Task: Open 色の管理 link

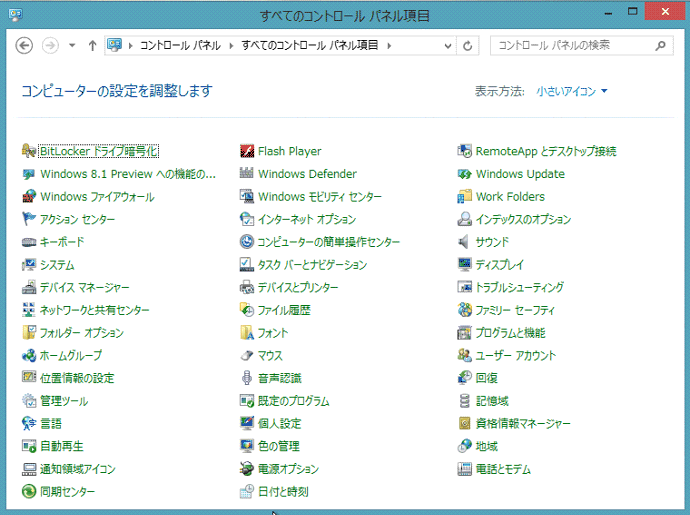Action: 279,446
